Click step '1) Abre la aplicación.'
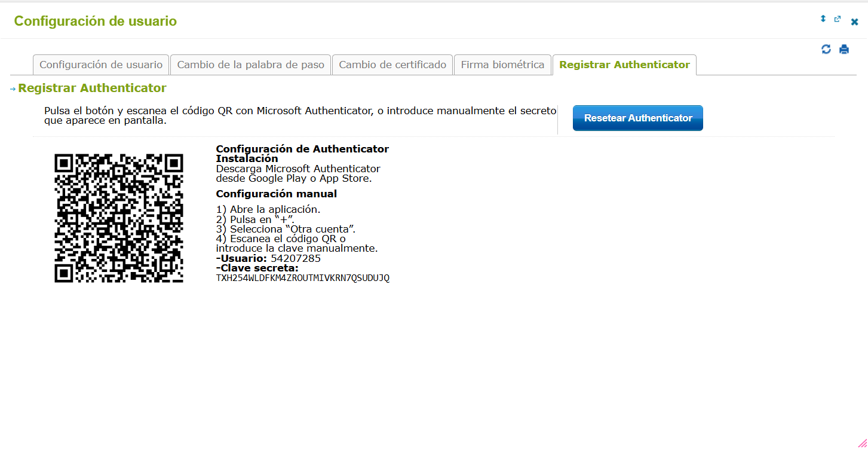 (268, 209)
